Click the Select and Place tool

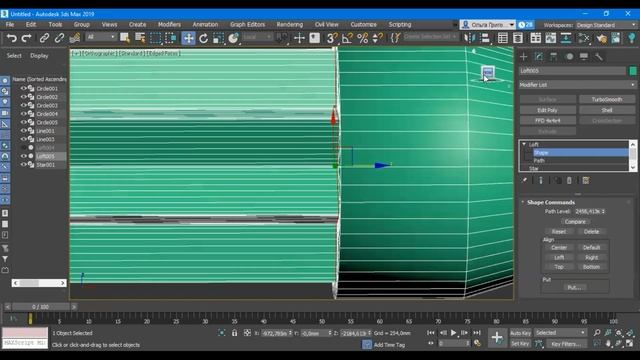[233, 38]
